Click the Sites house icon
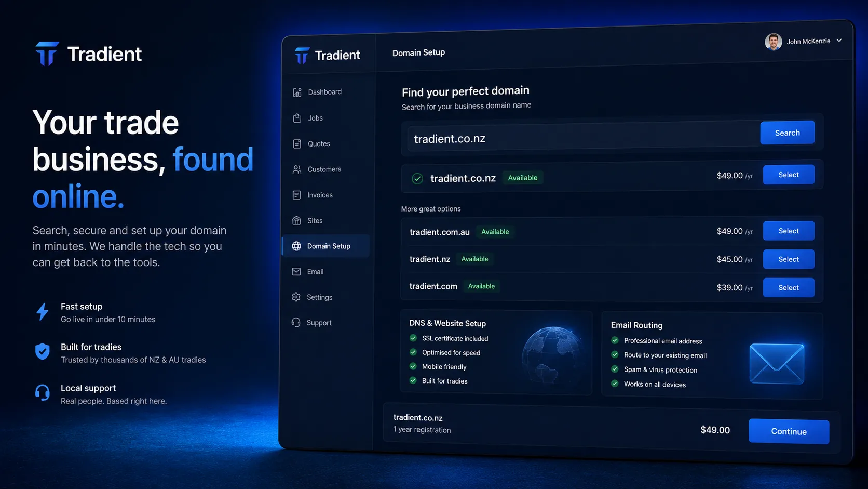The height and width of the screenshot is (489, 868). [296, 220]
